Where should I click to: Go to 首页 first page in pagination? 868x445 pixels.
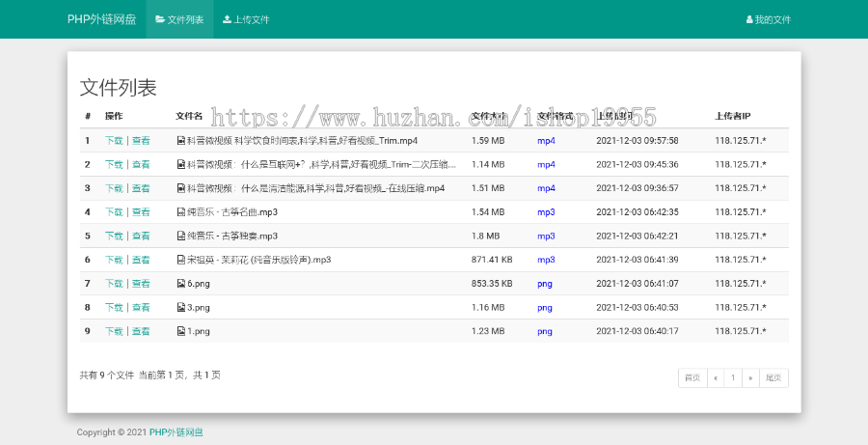point(692,378)
